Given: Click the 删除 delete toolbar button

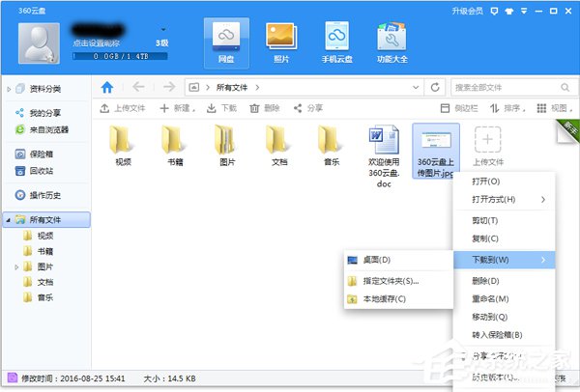Looking at the screenshot, I should [x=265, y=108].
